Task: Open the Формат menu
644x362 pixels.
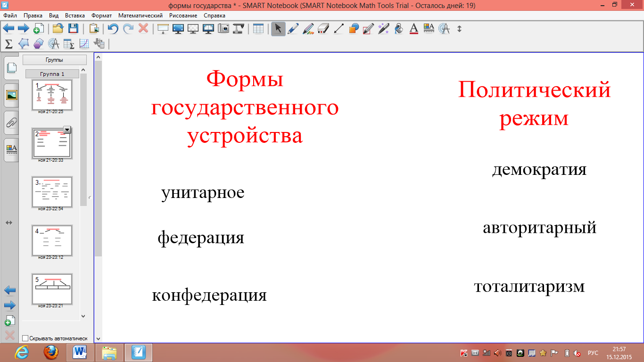Action: click(102, 16)
